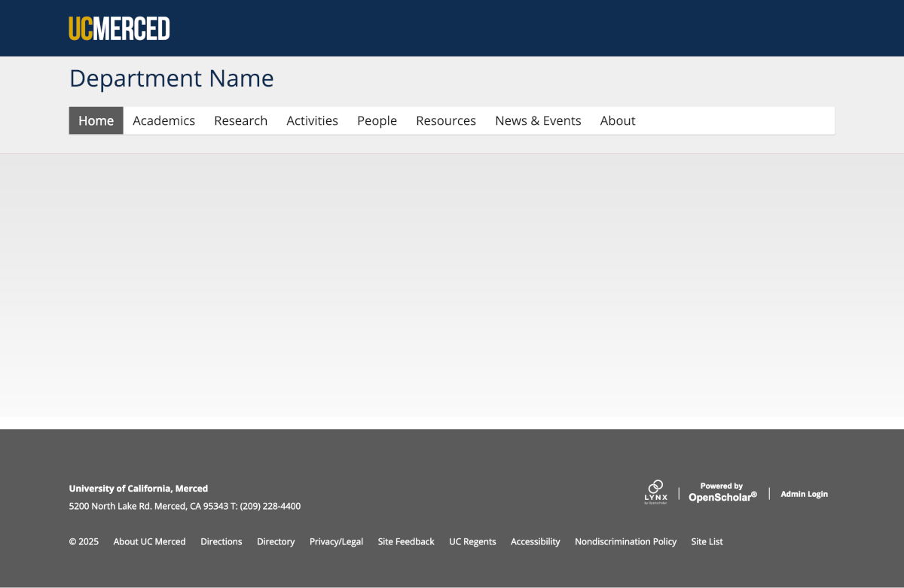Select Resources in the navigation bar
This screenshot has width=904, height=588.
click(x=446, y=120)
